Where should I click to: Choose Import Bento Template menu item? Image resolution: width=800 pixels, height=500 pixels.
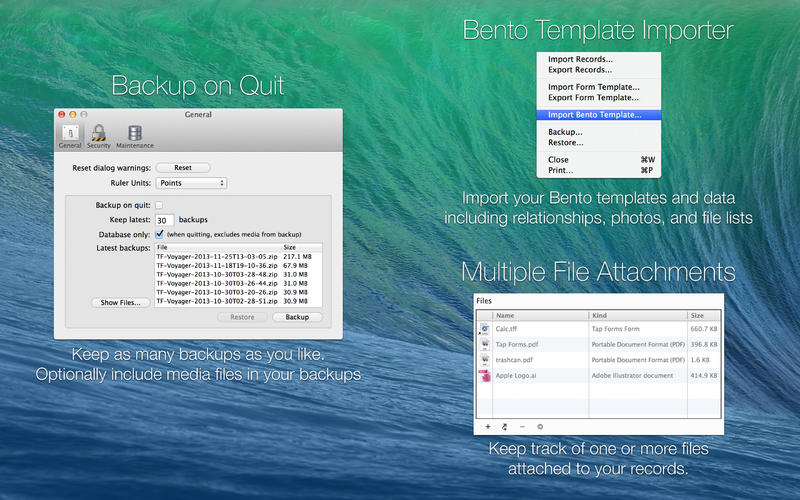tap(595, 114)
